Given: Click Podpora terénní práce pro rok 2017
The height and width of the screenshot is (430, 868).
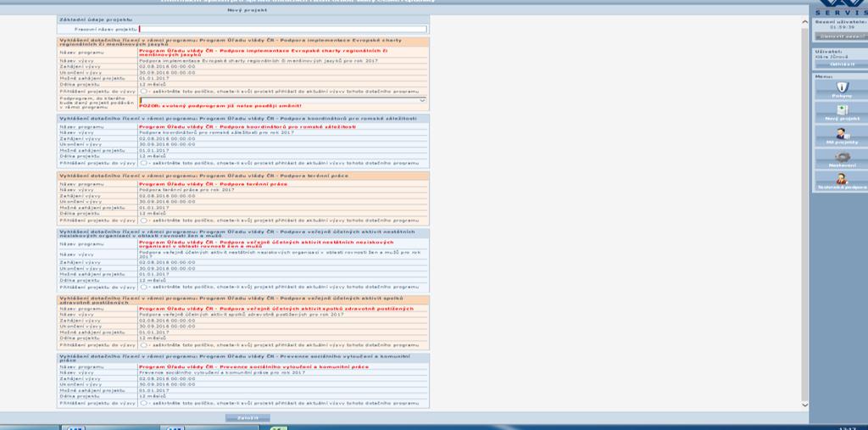Looking at the screenshot, I should [x=187, y=190].
